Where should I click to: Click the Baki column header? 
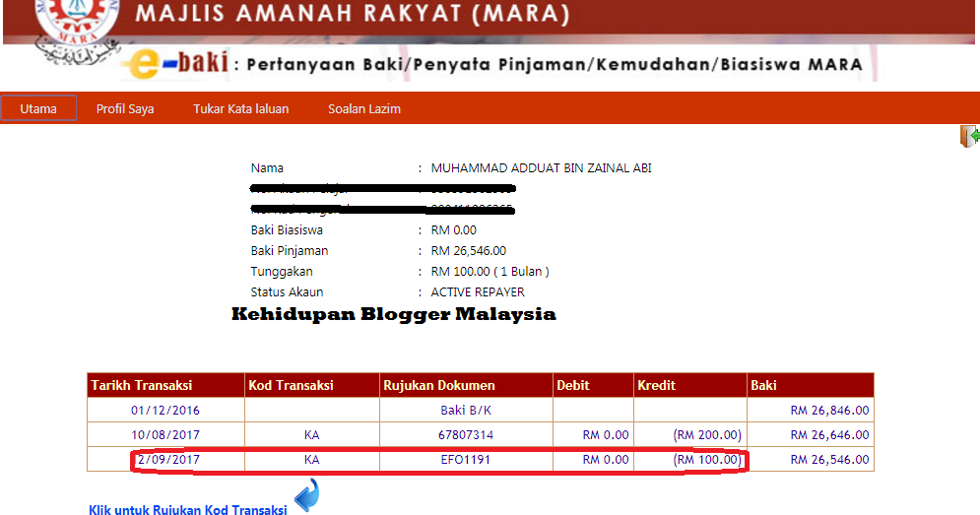[x=810, y=385]
